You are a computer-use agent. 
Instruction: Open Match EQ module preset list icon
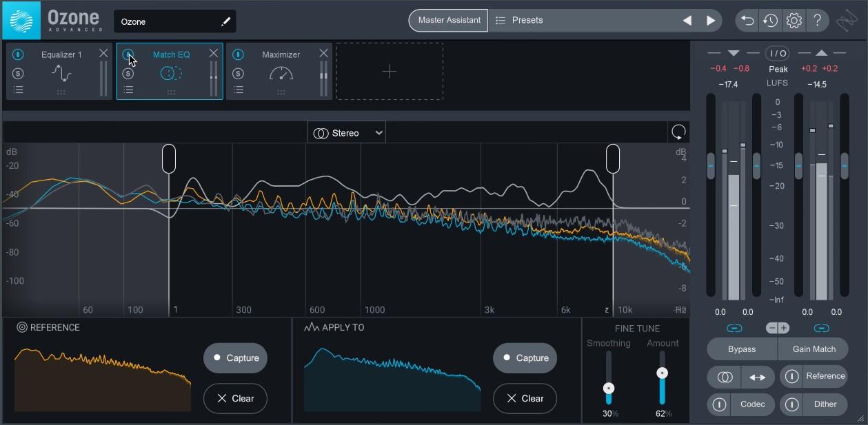128,90
